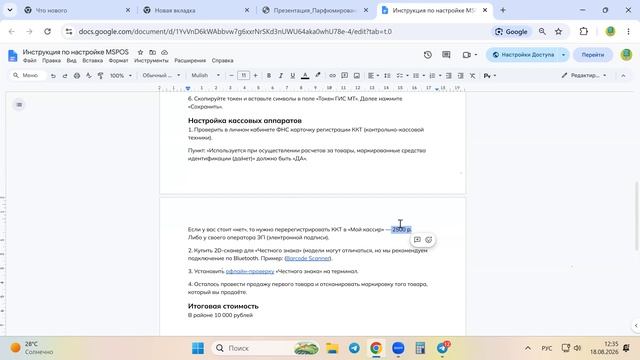Image resolution: width=640 pixels, height=360 pixels.
Task: Click the Decrease indent icon
Action: pos(449,76)
